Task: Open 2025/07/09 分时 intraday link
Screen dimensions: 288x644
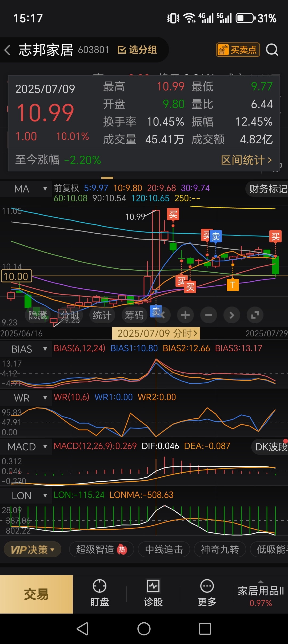Action: tap(156, 333)
